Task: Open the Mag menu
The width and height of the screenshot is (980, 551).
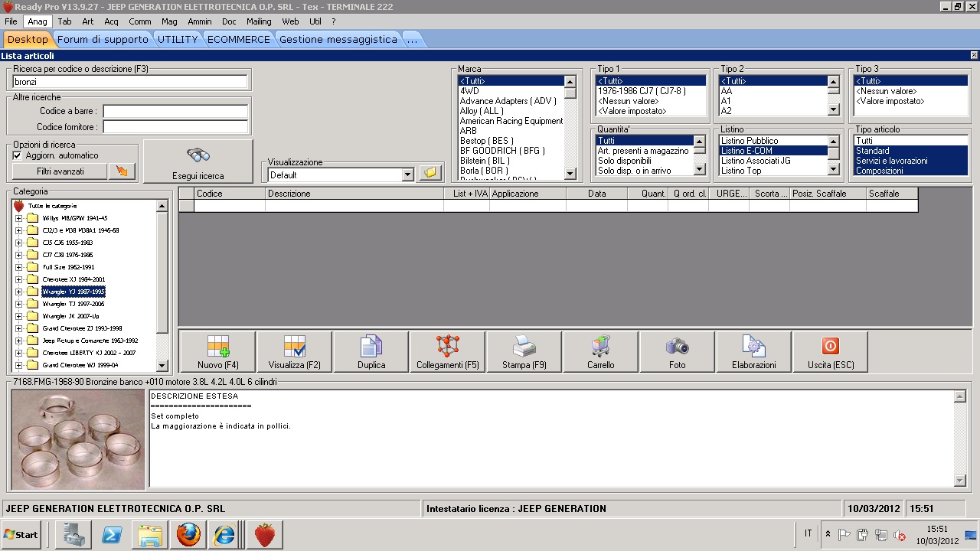Action: 169,21
